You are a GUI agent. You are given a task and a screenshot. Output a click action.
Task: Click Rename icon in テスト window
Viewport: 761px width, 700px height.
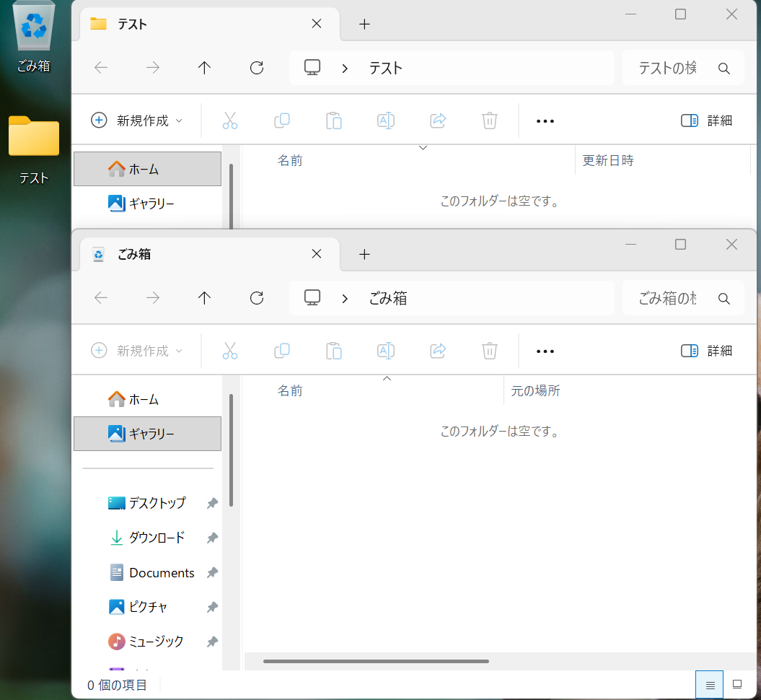tap(386, 121)
